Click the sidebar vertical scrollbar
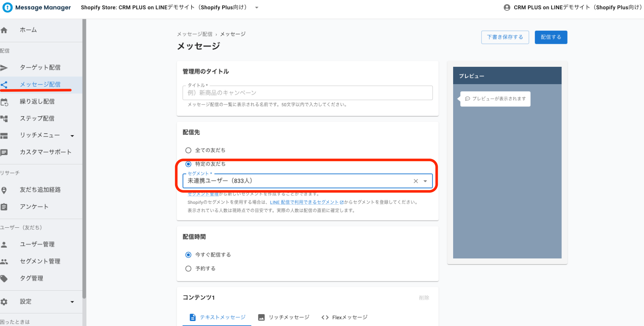 click(84, 159)
